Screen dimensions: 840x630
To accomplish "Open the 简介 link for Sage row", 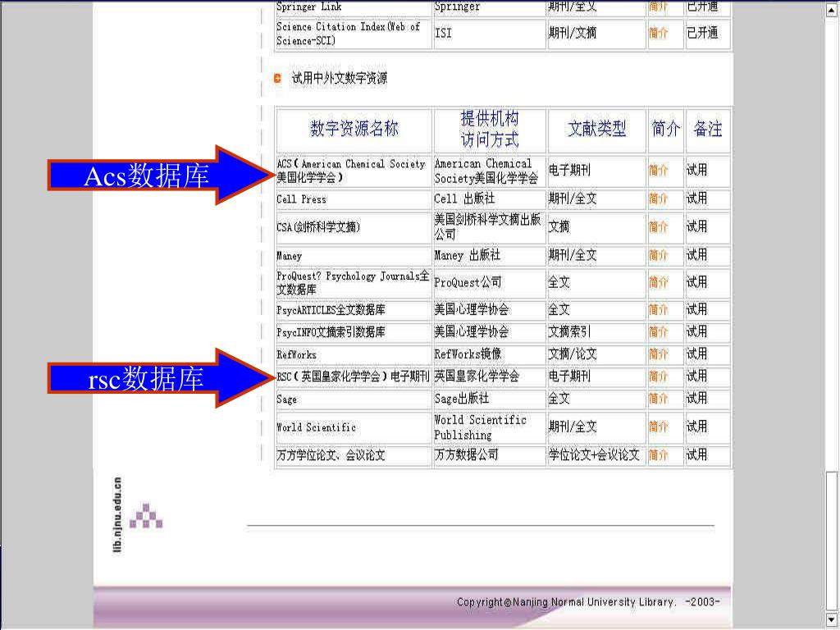I will 659,399.
